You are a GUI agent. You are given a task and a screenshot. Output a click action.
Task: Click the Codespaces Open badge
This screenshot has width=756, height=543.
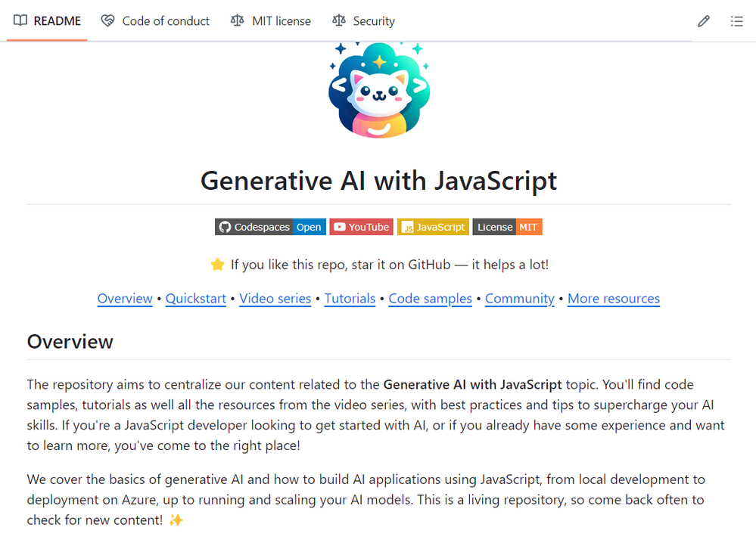coord(270,227)
